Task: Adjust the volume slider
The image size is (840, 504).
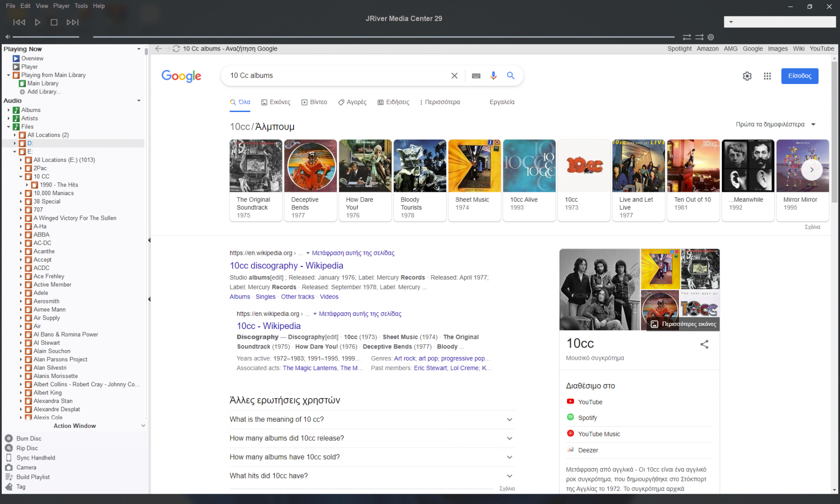Action: click(x=46, y=37)
